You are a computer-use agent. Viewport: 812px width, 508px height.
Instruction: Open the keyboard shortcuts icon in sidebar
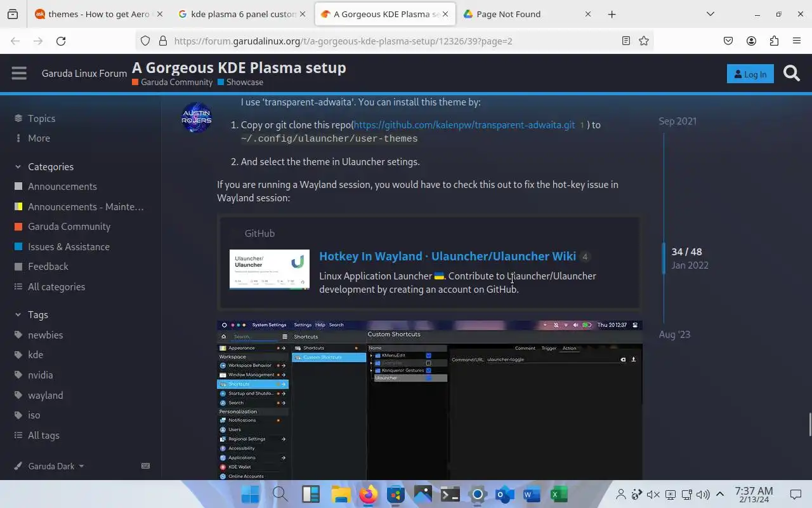click(x=145, y=465)
